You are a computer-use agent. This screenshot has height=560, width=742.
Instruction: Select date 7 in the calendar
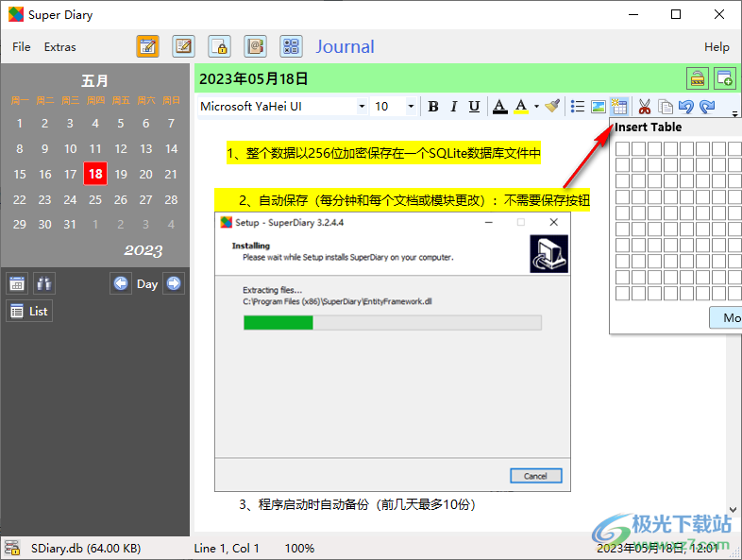171,124
